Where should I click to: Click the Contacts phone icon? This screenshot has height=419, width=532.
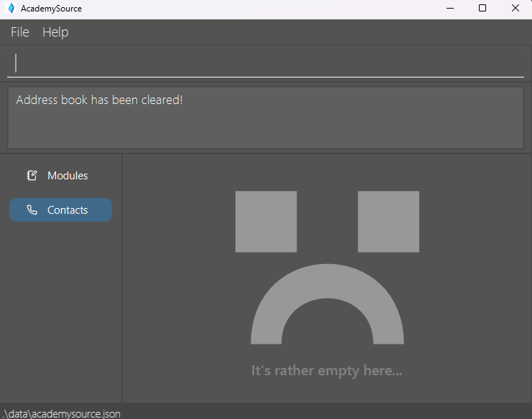pos(32,210)
